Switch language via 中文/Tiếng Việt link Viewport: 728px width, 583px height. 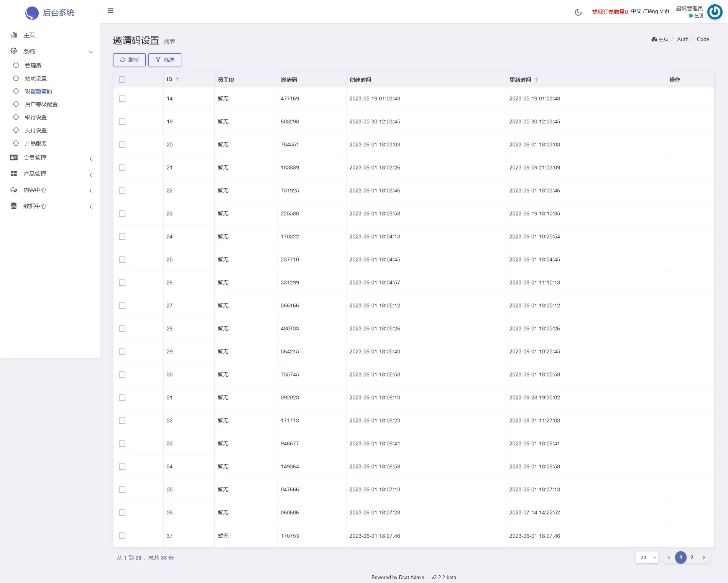650,11
